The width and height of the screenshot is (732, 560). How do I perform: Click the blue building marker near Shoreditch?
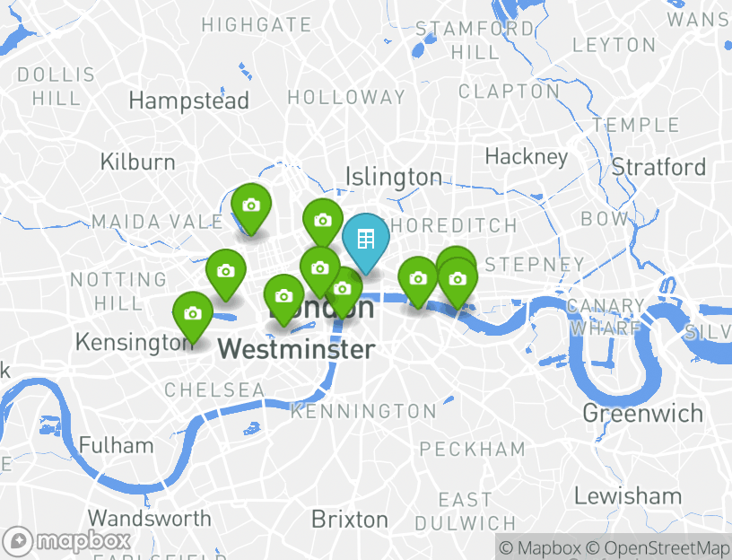(x=365, y=240)
